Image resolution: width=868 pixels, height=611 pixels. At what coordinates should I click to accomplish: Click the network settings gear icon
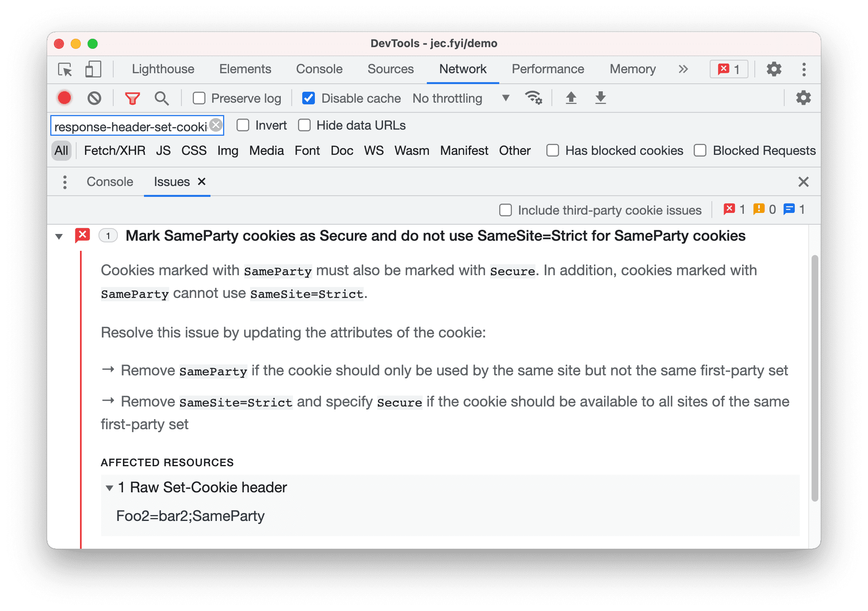805,98
